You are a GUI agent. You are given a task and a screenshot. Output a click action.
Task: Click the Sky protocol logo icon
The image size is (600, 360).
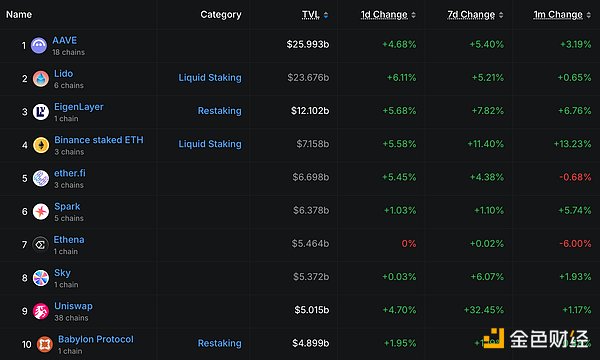41,278
